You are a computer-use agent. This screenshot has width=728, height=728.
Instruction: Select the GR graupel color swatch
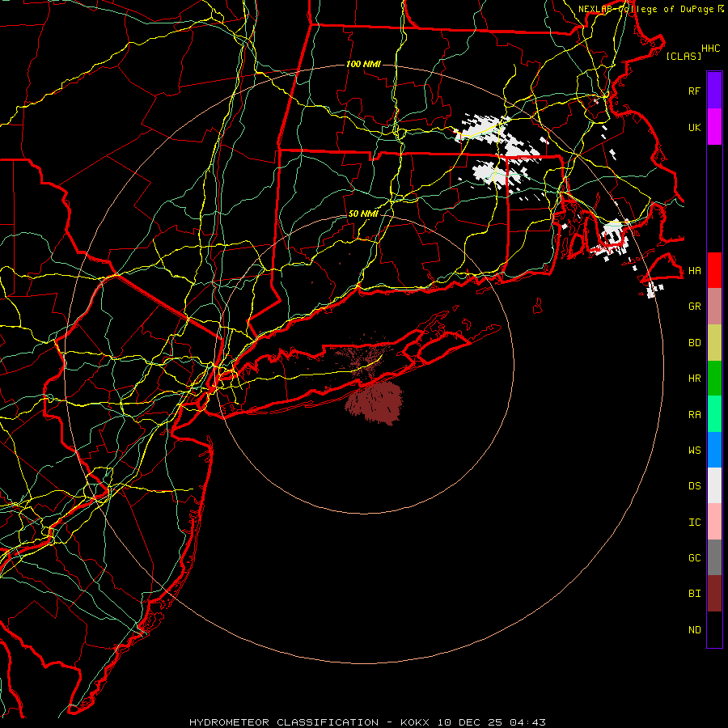coord(714,307)
